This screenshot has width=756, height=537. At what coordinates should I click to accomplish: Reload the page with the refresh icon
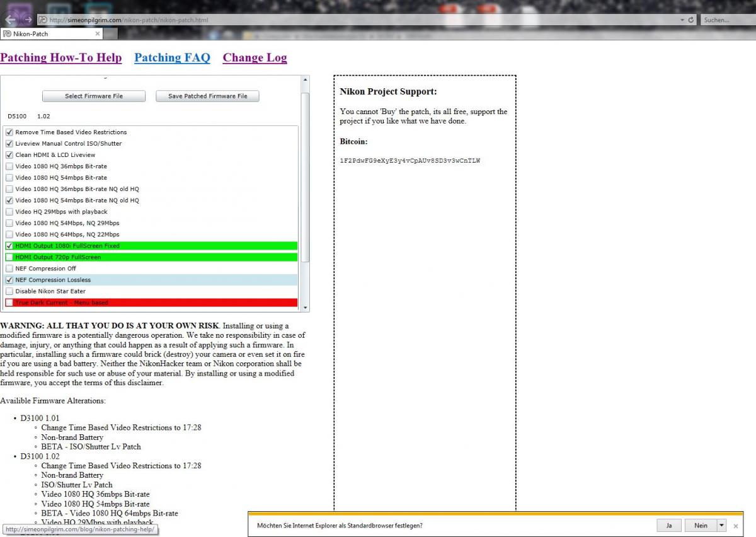691,20
